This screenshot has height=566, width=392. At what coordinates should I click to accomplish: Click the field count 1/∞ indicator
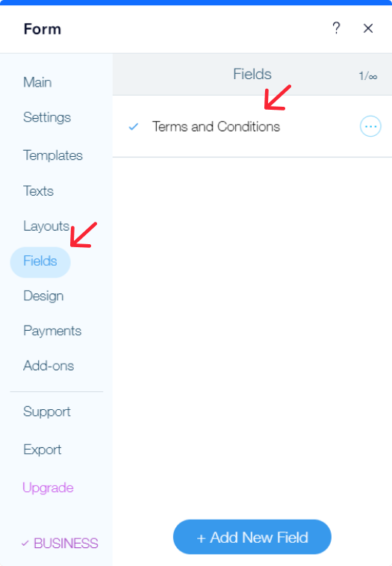(x=368, y=76)
